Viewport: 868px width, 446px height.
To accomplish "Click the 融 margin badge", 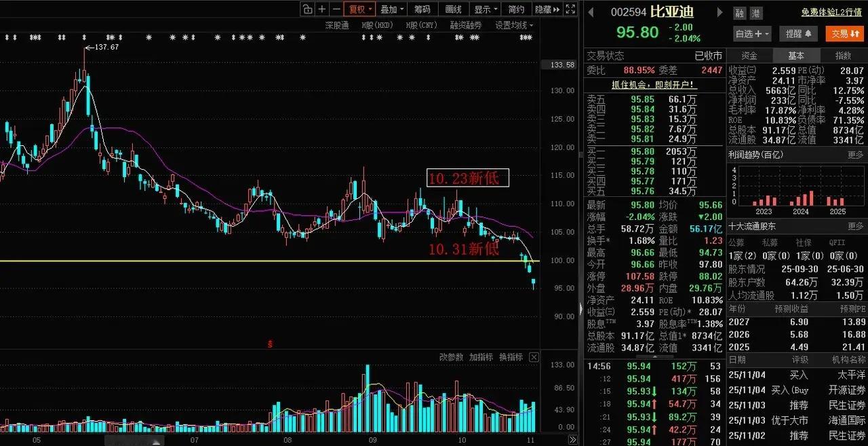I will tap(739, 14).
